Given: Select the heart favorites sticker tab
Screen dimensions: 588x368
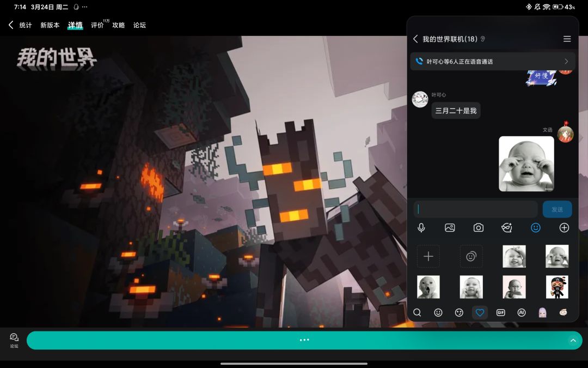Looking at the screenshot, I should pos(480,312).
